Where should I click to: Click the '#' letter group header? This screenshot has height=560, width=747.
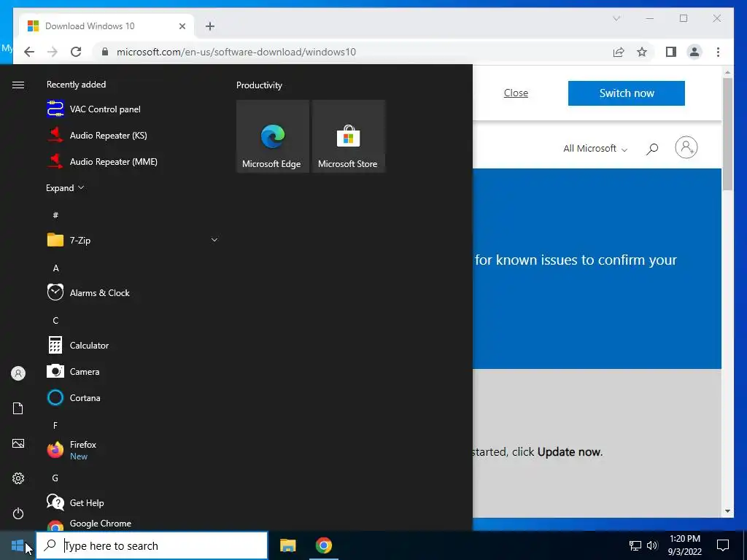click(x=55, y=215)
